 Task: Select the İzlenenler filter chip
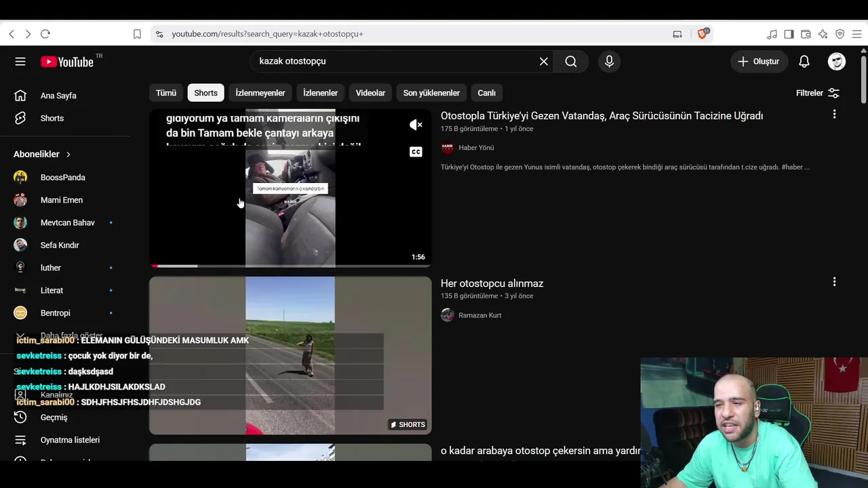click(x=320, y=93)
